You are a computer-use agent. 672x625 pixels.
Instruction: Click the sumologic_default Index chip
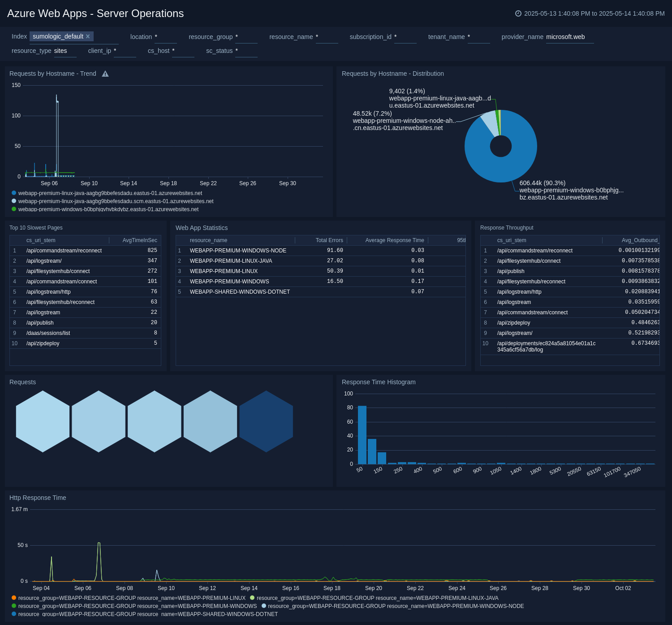(61, 36)
